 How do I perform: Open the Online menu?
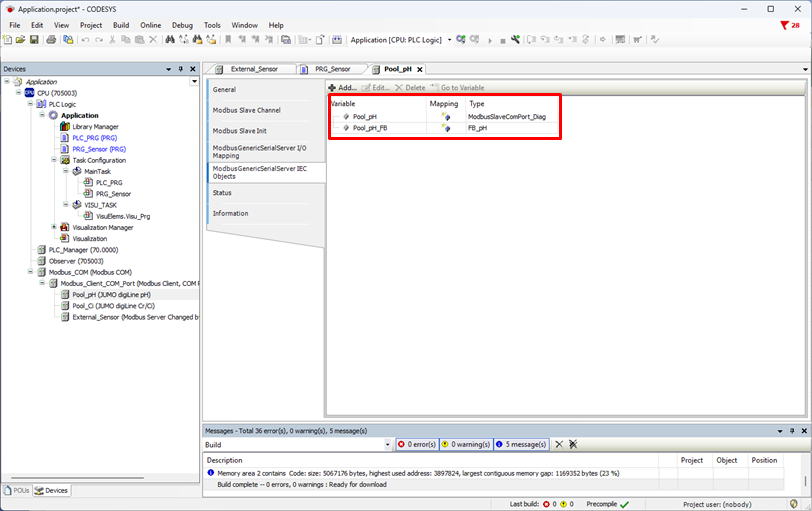tap(150, 25)
